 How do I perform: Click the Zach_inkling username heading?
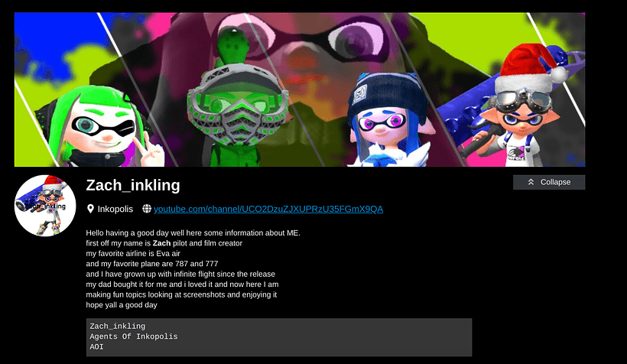click(133, 185)
